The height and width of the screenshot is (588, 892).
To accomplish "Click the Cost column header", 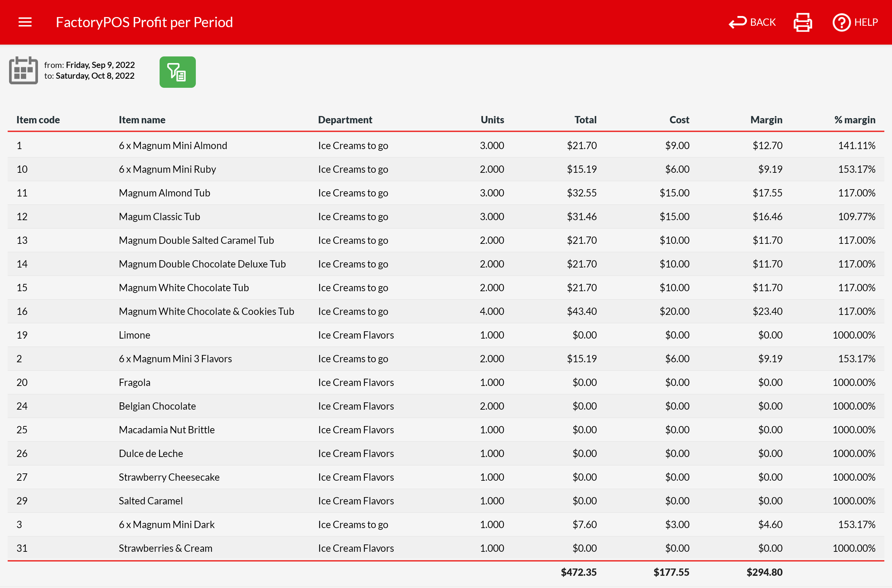I will 679,119.
